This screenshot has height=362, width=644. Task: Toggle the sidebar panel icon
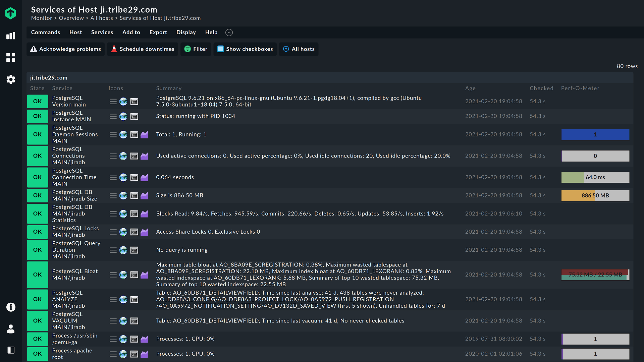click(x=11, y=350)
